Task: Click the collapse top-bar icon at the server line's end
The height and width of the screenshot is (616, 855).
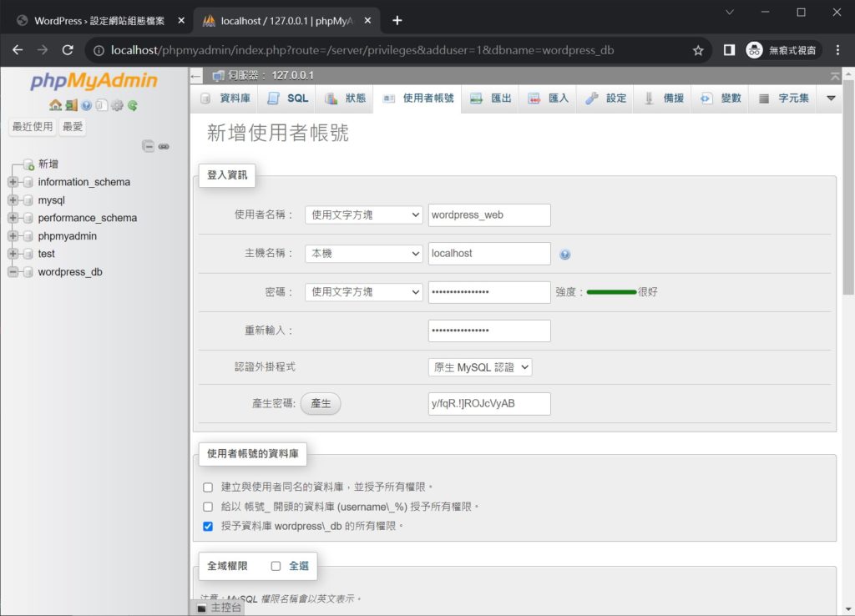Action: click(835, 76)
